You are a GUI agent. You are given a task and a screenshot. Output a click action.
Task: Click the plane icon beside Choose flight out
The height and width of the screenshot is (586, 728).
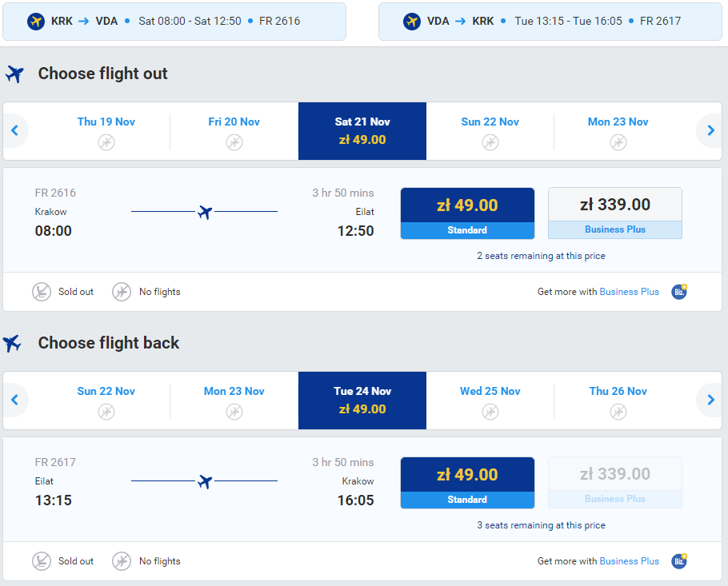coord(14,74)
